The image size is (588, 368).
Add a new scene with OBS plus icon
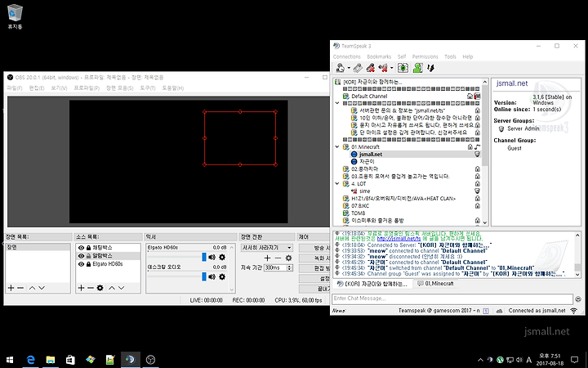[x=11, y=288]
